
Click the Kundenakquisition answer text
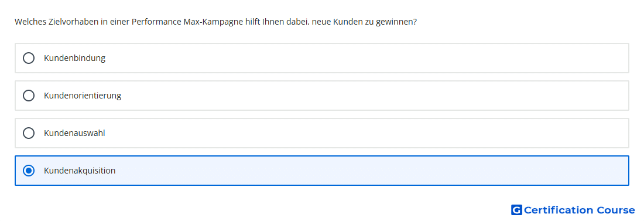point(80,171)
